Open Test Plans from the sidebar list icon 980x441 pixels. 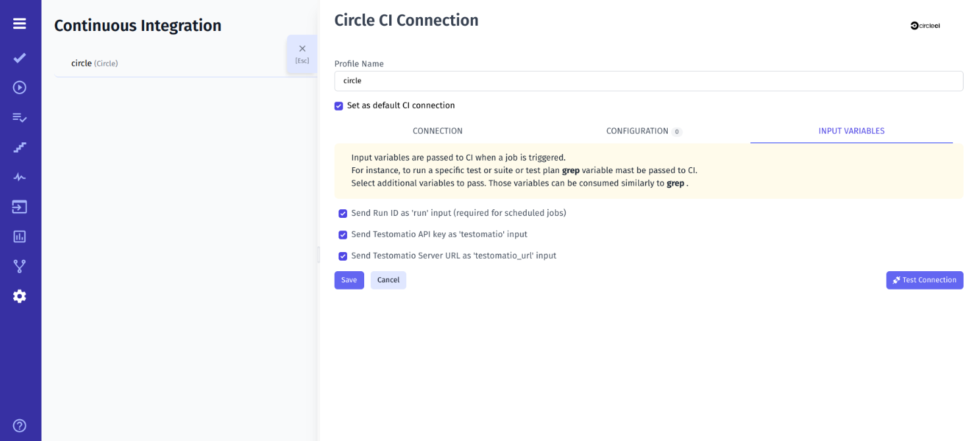coord(20,117)
